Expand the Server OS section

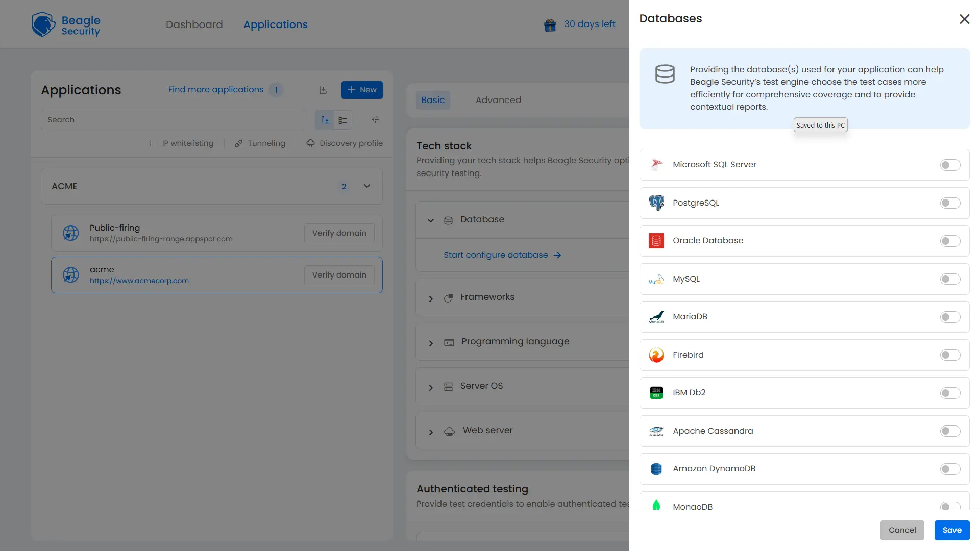click(431, 388)
